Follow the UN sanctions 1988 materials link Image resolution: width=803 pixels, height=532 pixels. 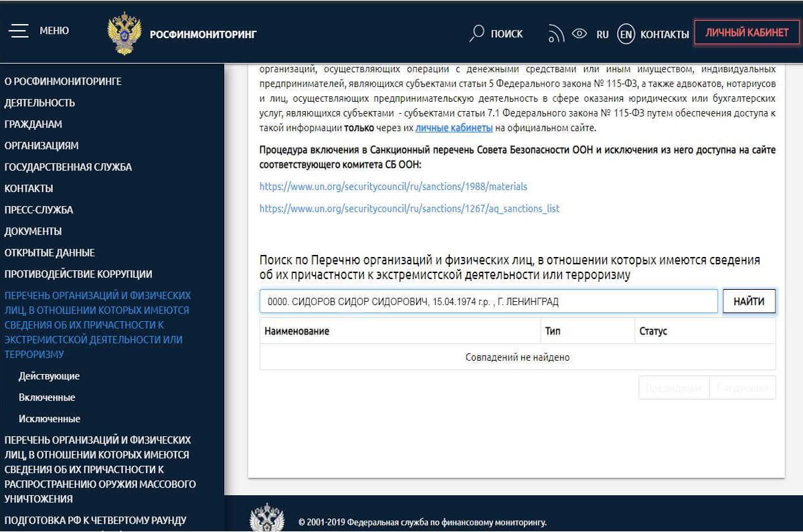click(x=393, y=187)
